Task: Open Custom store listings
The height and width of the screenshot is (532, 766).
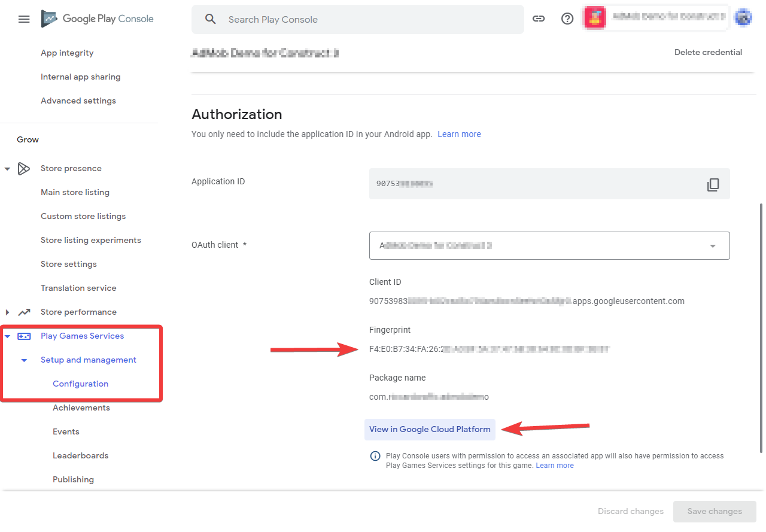Action: tap(83, 216)
